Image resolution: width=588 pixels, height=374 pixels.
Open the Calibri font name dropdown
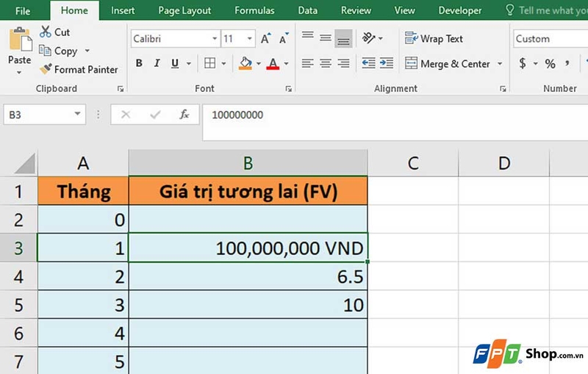click(x=214, y=38)
